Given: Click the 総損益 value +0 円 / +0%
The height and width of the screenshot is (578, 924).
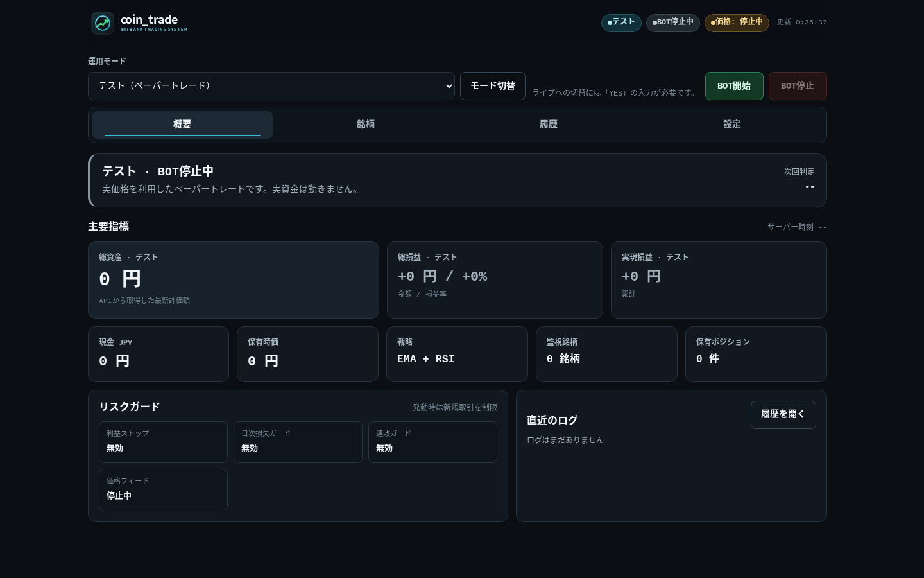Looking at the screenshot, I should pyautogui.click(x=443, y=277).
